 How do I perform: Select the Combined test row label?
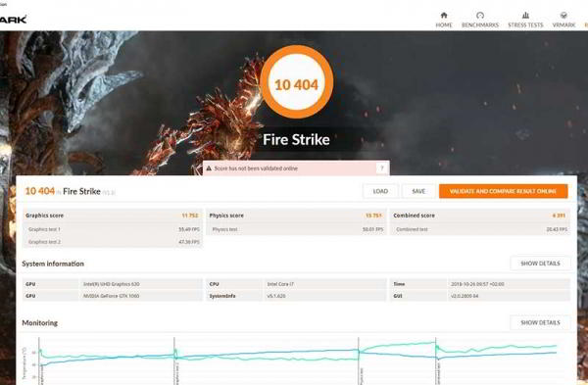coord(412,229)
